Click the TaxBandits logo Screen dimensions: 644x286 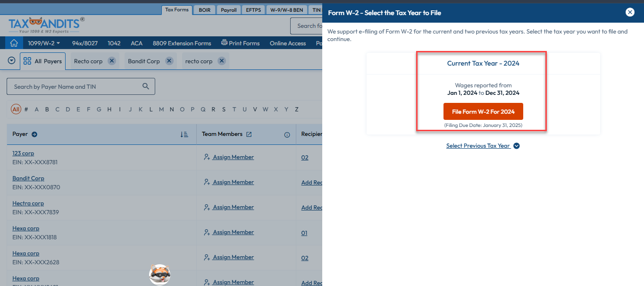(x=47, y=25)
